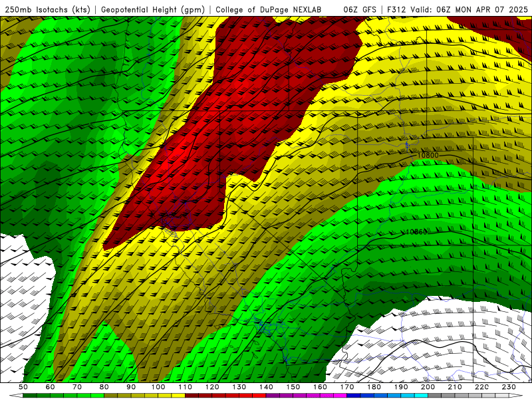Select the "College of DuPage NEXLAB" header text
532x399 pixels.
click(x=268, y=9)
